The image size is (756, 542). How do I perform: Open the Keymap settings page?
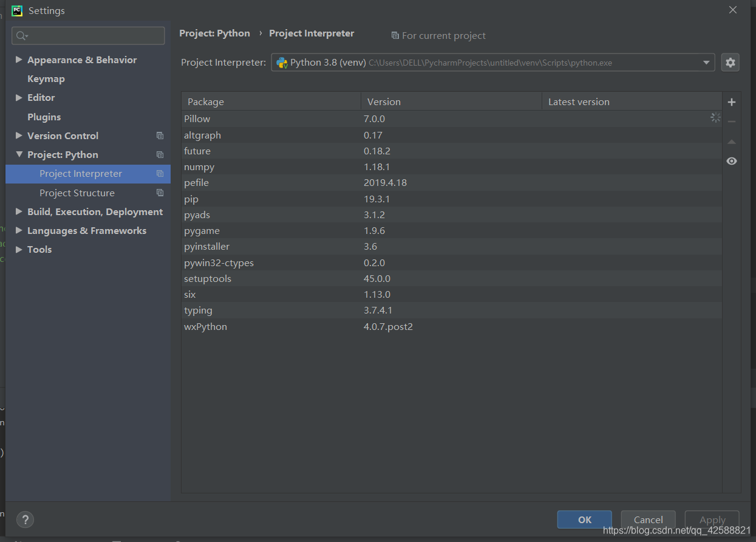coord(46,78)
